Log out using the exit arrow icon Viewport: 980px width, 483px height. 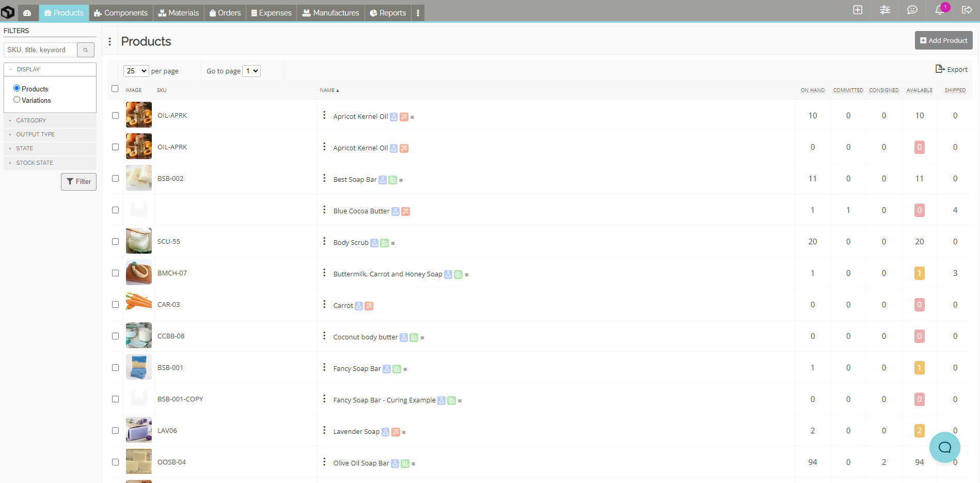click(968, 10)
